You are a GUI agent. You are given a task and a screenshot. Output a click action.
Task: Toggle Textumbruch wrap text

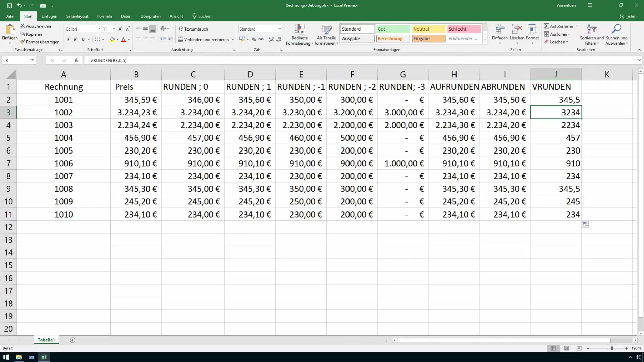pyautogui.click(x=193, y=29)
